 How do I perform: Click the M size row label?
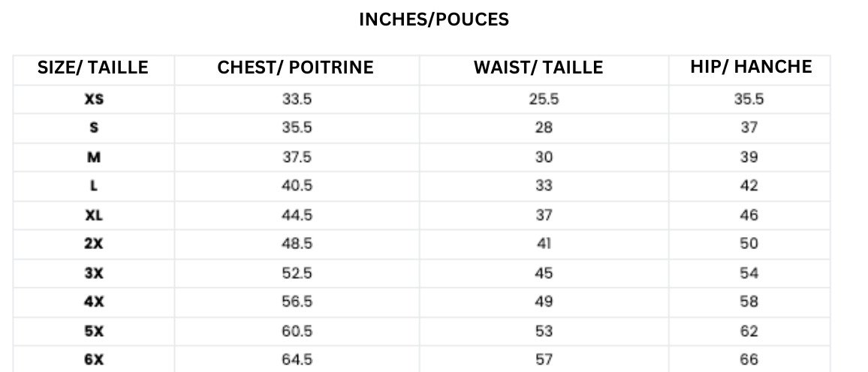(x=94, y=157)
